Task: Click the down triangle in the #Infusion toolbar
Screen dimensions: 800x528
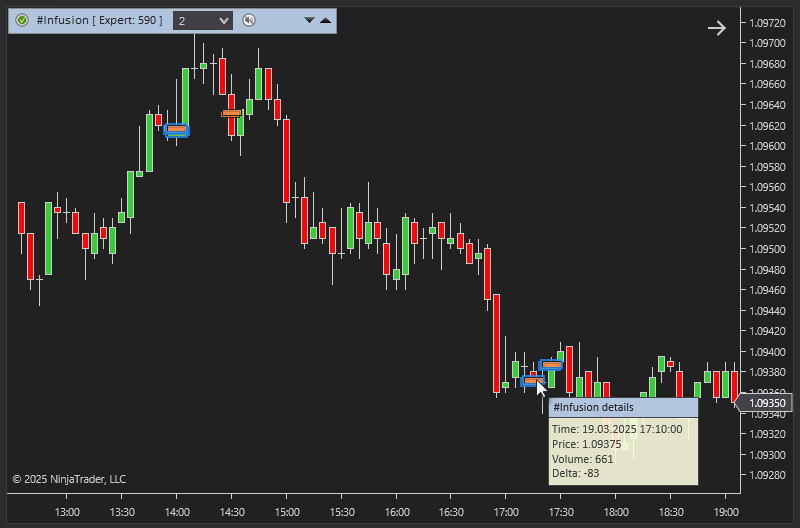Action: (x=309, y=20)
